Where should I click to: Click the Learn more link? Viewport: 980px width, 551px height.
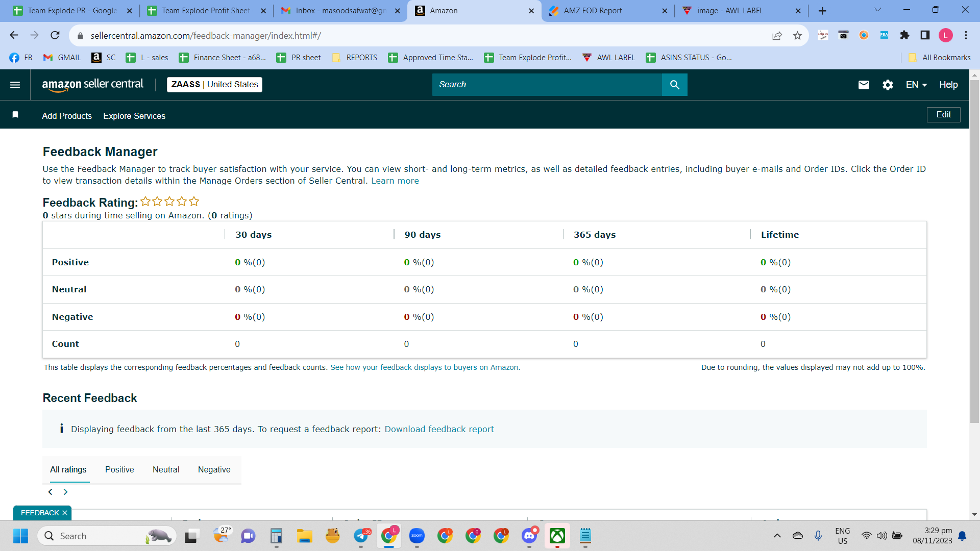(395, 181)
